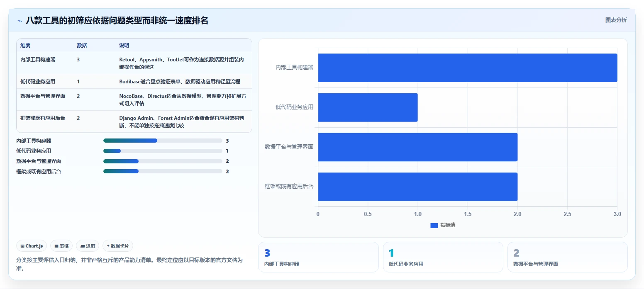This screenshot has width=644, height=289.
Task: Click the description starting with Retool、Appsmith
Action: [x=181, y=63]
